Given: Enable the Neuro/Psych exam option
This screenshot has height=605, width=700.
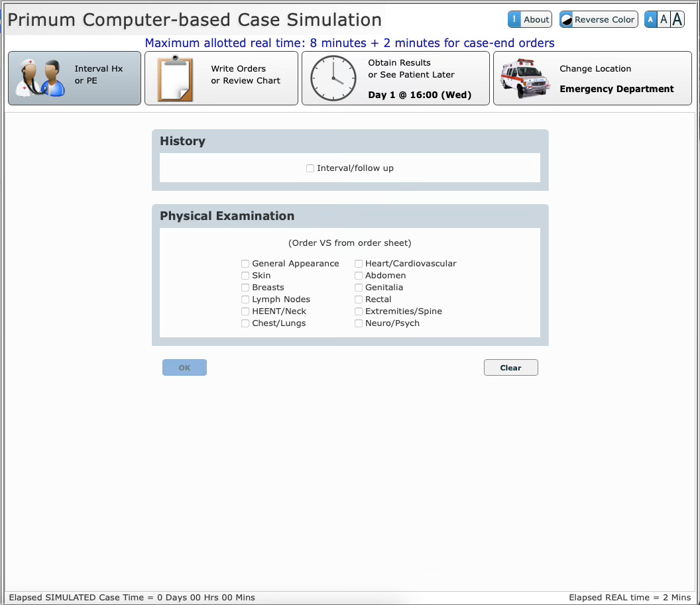Looking at the screenshot, I should pyautogui.click(x=358, y=323).
